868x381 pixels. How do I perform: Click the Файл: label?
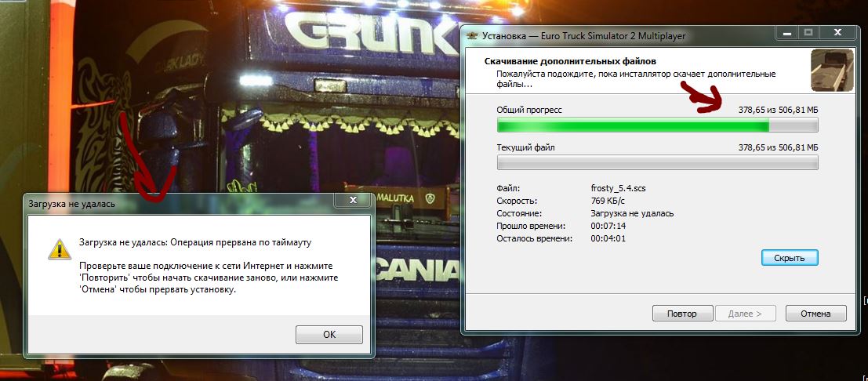[x=508, y=188]
